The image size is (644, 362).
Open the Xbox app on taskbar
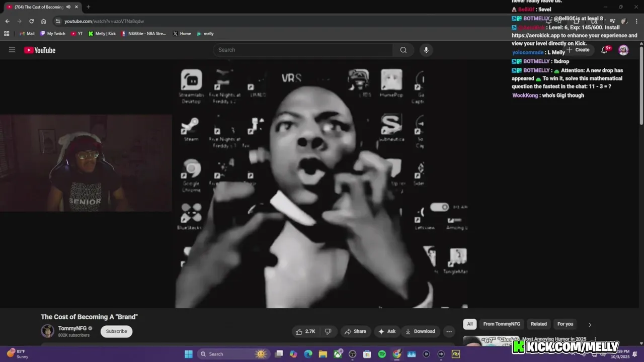(x=338, y=354)
